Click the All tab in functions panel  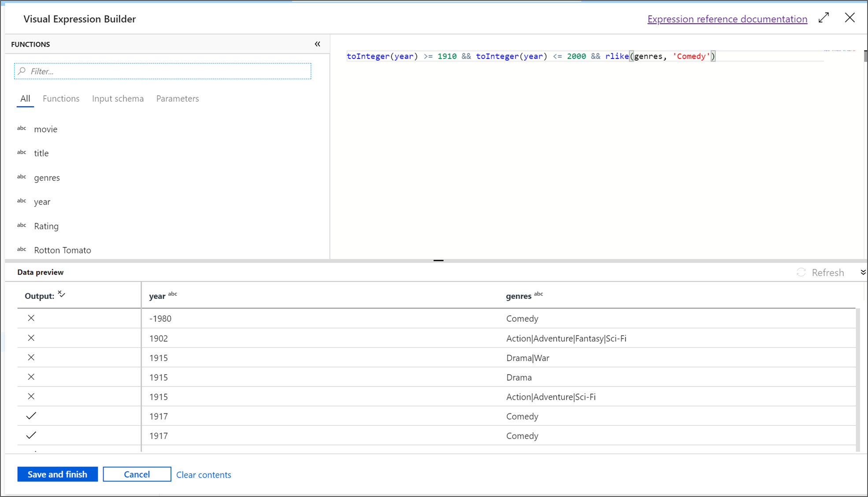[x=25, y=98]
